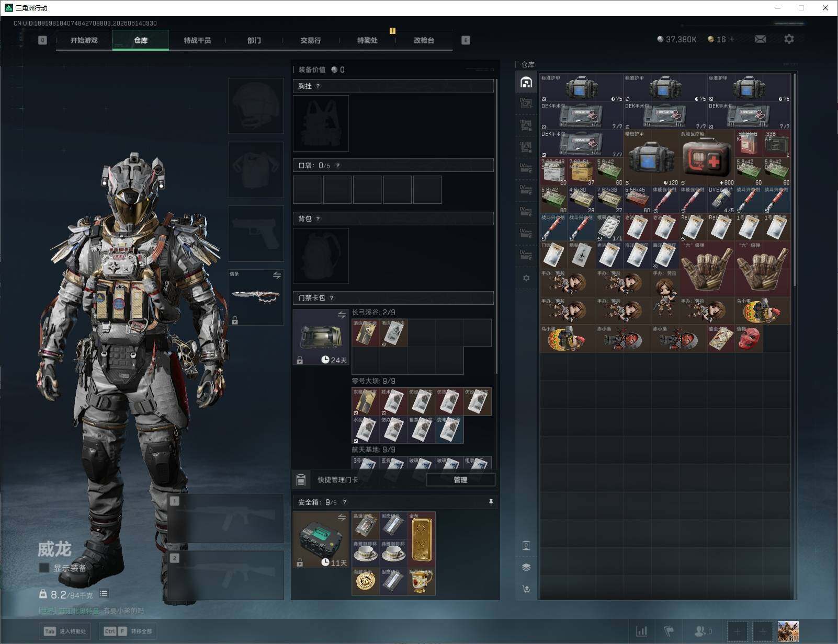Image resolution: width=838 pixels, height=644 pixels.
Task: Click the warehouse layers stack icon
Action: [x=526, y=568]
